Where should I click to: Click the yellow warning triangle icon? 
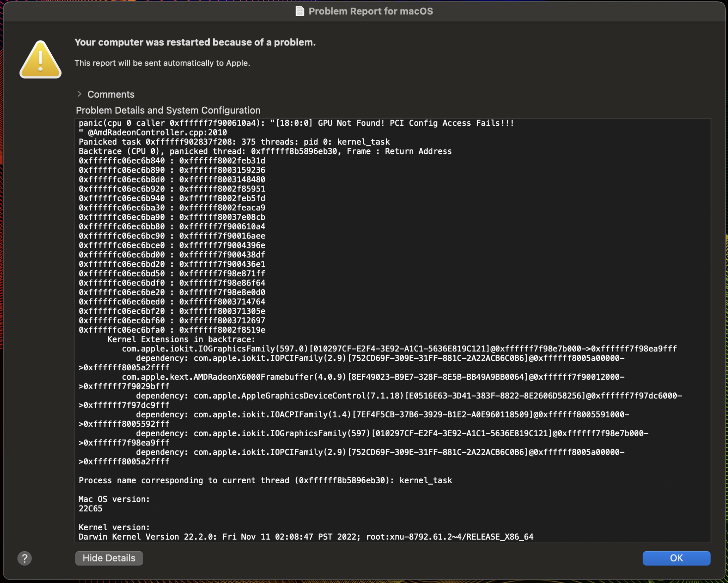point(40,60)
